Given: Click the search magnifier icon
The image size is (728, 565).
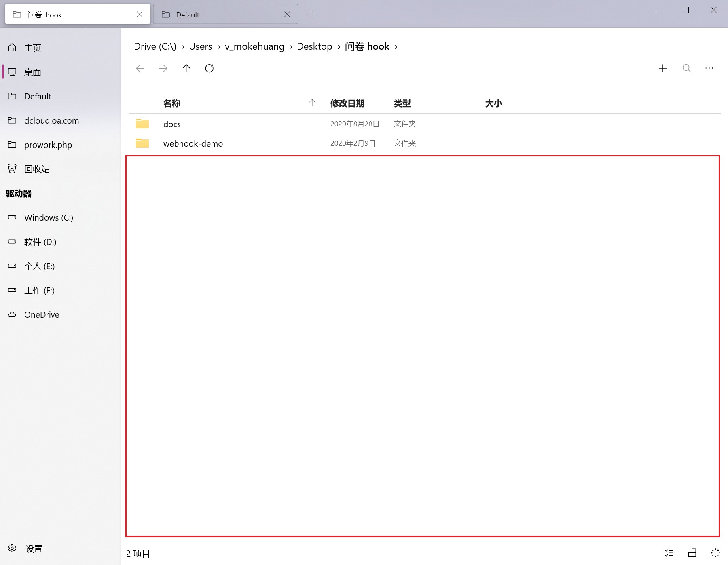Looking at the screenshot, I should [686, 68].
